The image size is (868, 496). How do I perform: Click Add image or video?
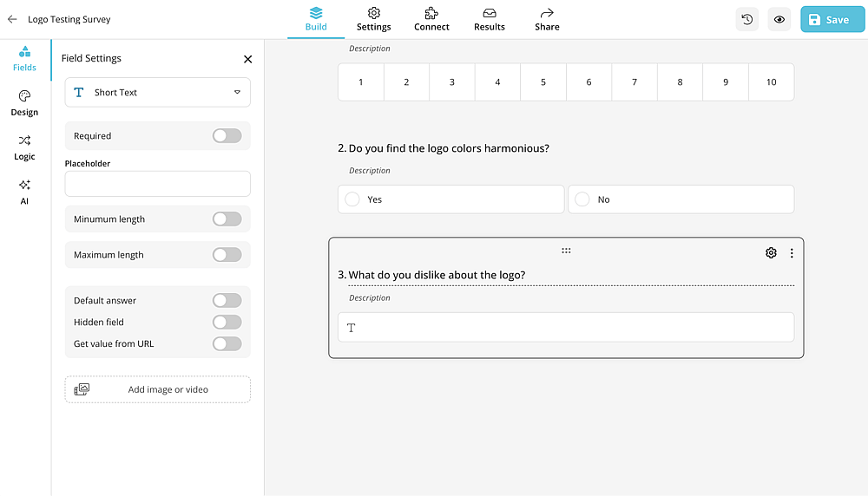(158, 389)
